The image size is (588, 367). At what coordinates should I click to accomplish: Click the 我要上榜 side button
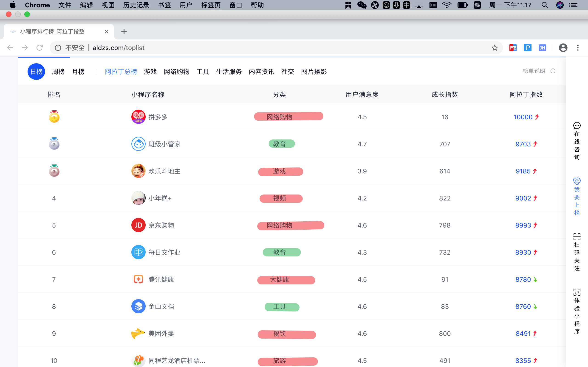click(x=577, y=197)
